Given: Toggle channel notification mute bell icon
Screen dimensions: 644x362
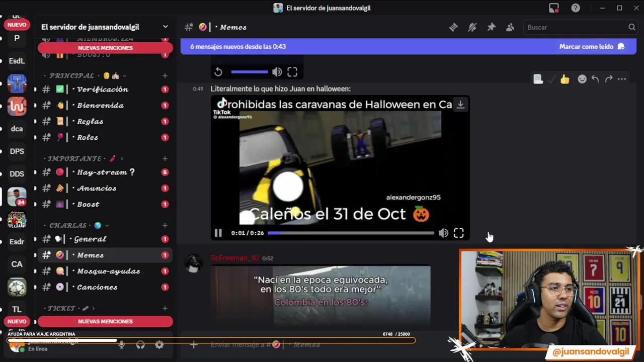Looking at the screenshot, I should click(x=472, y=27).
